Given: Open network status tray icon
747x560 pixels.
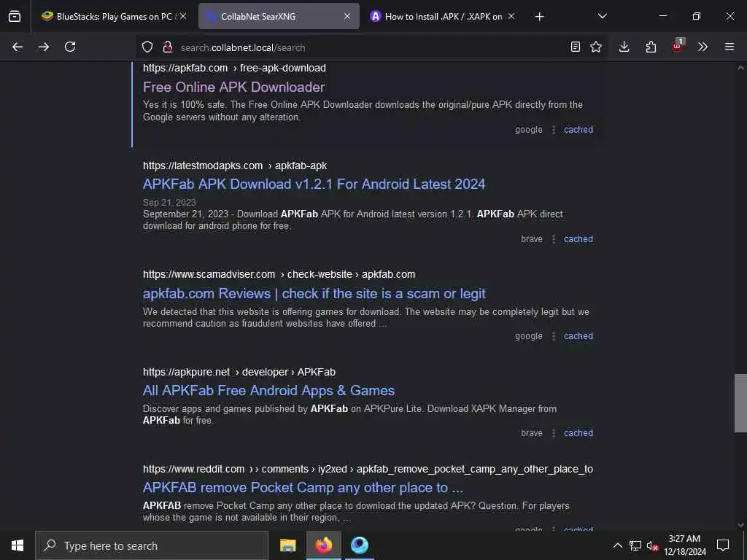Looking at the screenshot, I should (x=635, y=545).
